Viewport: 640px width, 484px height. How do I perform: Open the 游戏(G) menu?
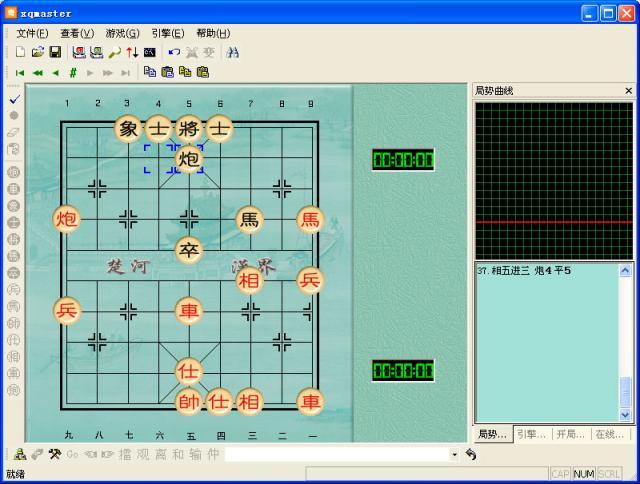click(x=122, y=33)
